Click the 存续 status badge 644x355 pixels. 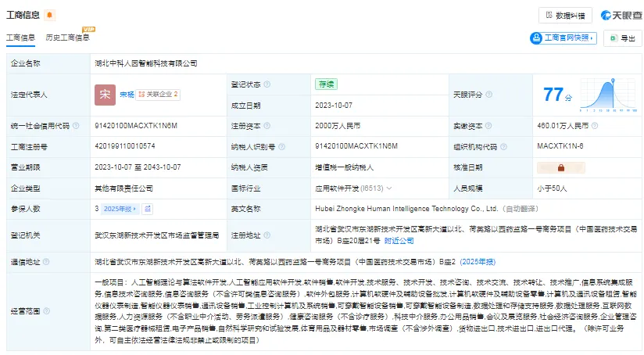[326, 84]
